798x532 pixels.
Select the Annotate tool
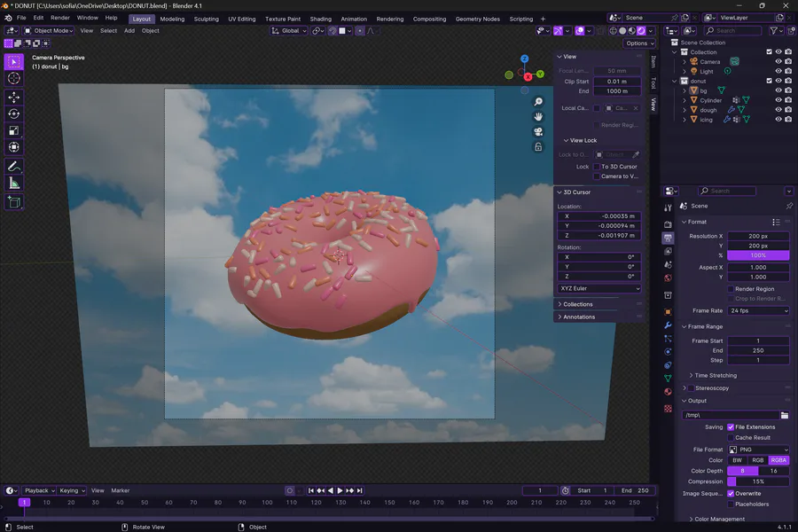coord(13,166)
